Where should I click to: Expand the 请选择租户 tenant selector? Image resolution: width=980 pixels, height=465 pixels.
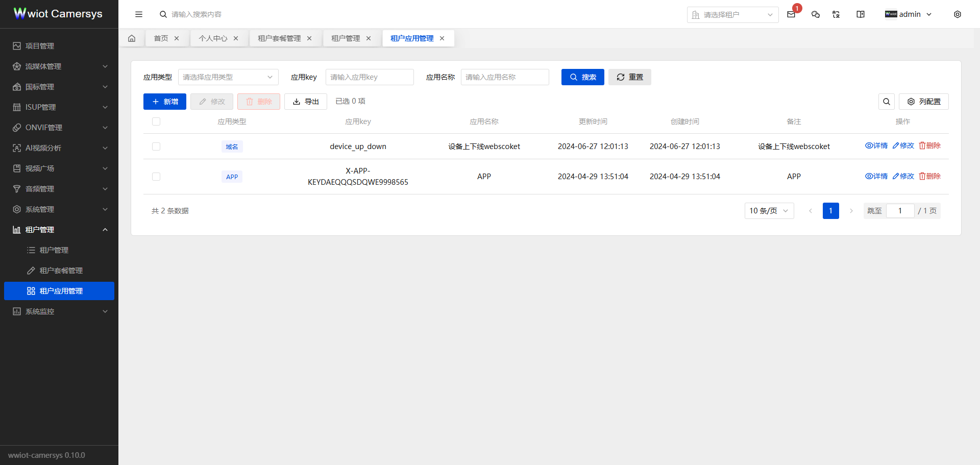click(x=732, y=14)
